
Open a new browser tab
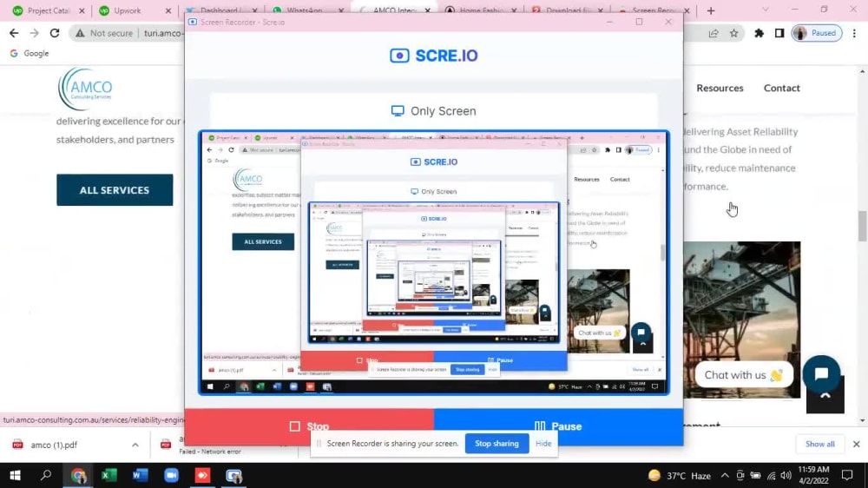click(x=711, y=10)
